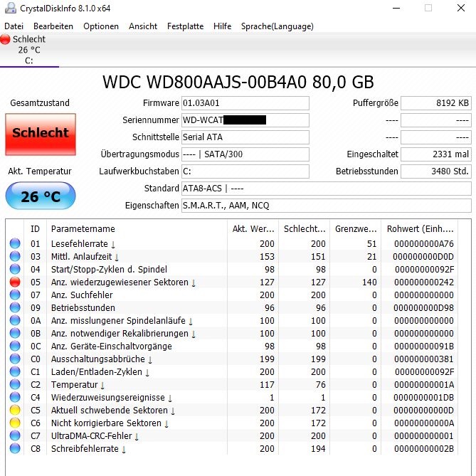Click blue status icon for Temperatur row

[x=15, y=384]
